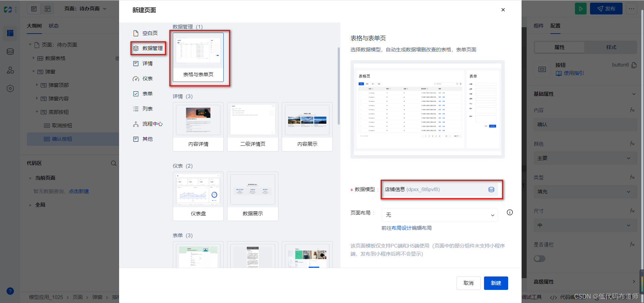Click the template list scrollbar
644x303 pixels.
(x=339, y=86)
